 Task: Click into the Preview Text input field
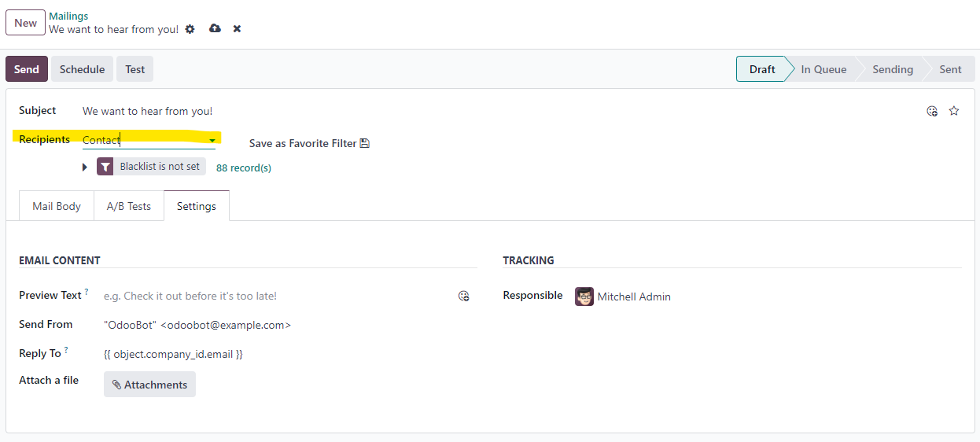point(277,296)
